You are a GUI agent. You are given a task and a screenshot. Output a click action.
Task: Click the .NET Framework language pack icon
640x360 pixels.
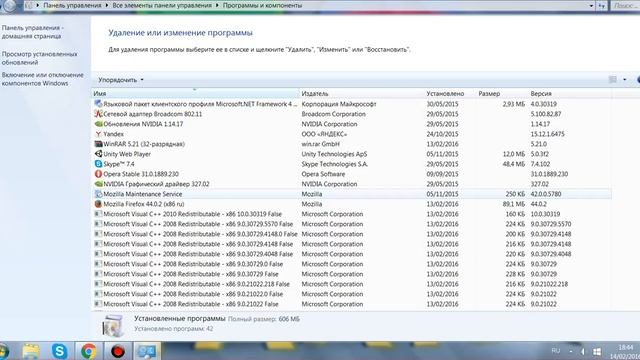point(98,104)
